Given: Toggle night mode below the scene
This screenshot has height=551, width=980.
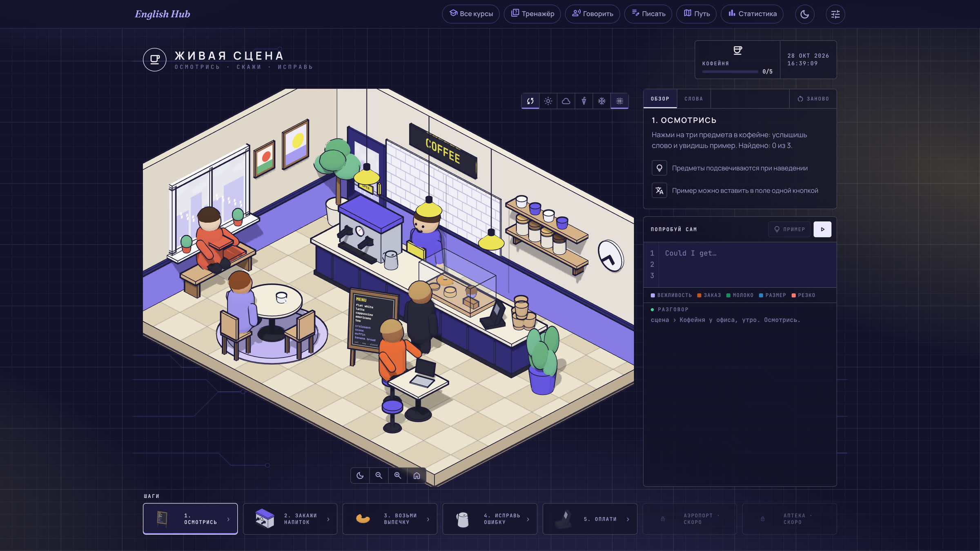Looking at the screenshot, I should [x=360, y=475].
